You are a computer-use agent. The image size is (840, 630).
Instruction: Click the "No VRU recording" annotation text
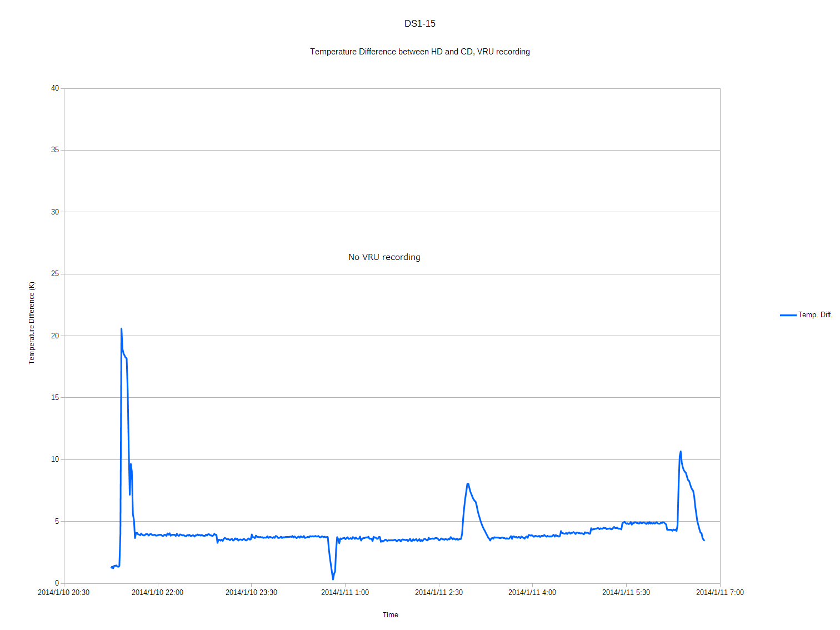pyautogui.click(x=384, y=257)
